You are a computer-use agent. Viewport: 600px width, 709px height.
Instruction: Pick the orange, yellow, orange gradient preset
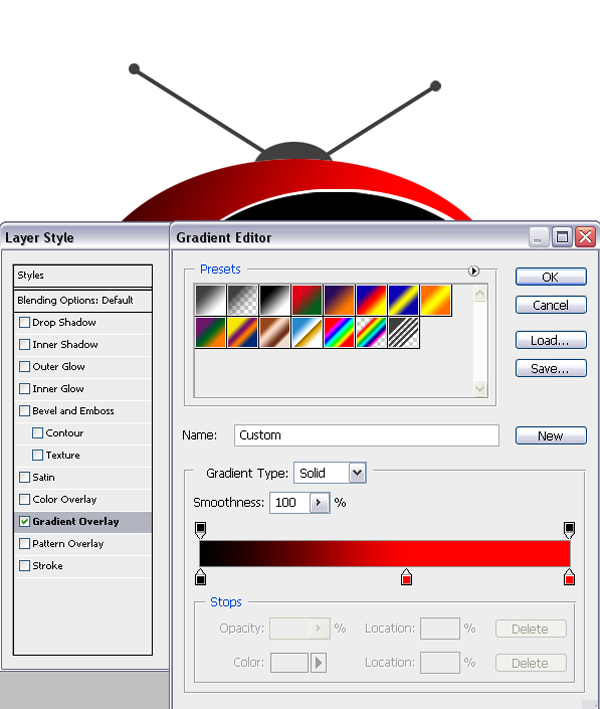(x=436, y=300)
